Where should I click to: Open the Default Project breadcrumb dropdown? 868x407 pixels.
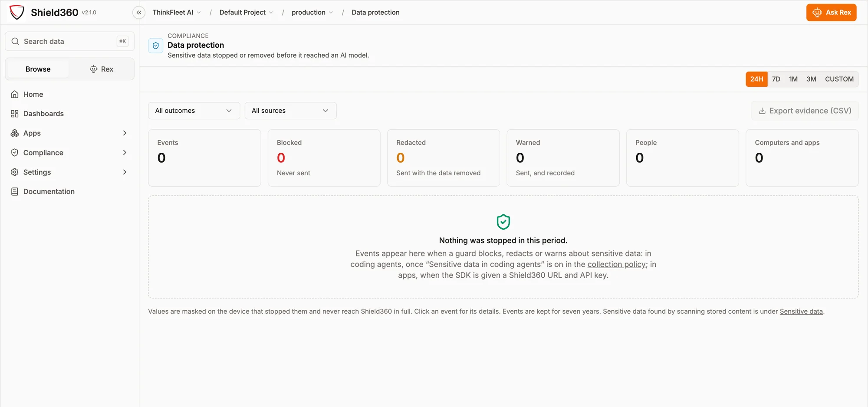click(x=246, y=13)
